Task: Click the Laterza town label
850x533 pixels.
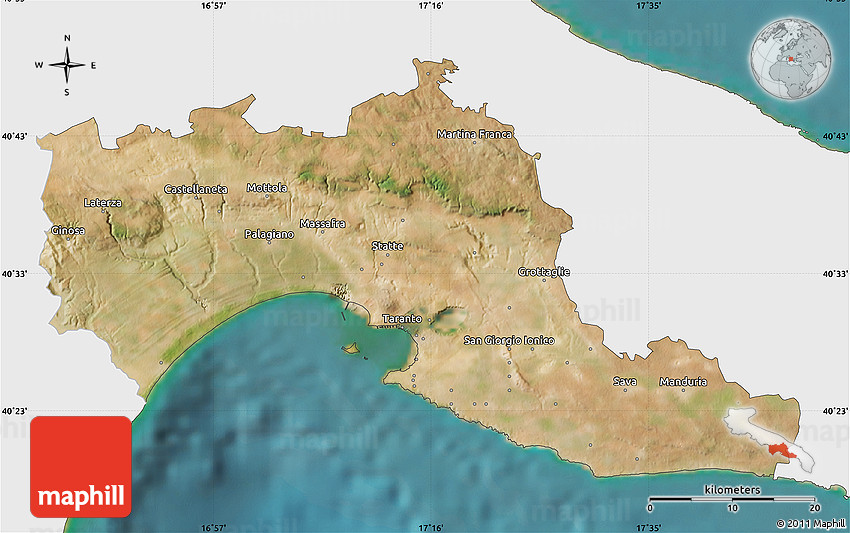Action: click(103, 203)
